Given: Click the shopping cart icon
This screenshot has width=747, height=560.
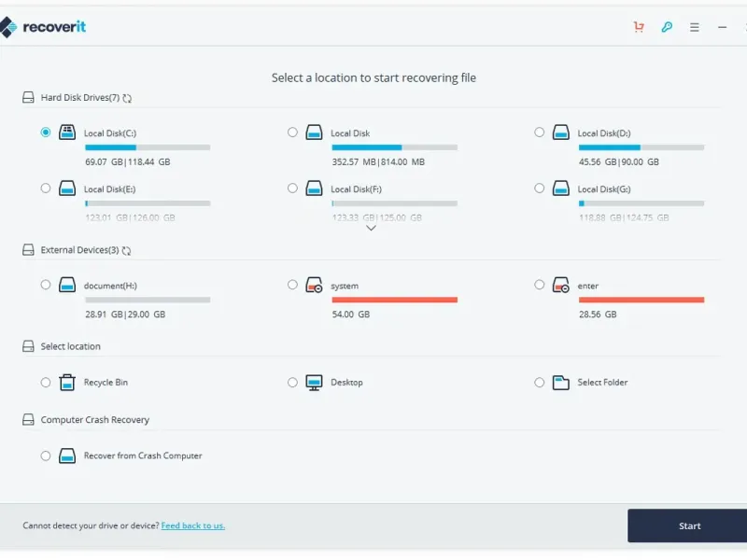Looking at the screenshot, I should pyautogui.click(x=639, y=27).
